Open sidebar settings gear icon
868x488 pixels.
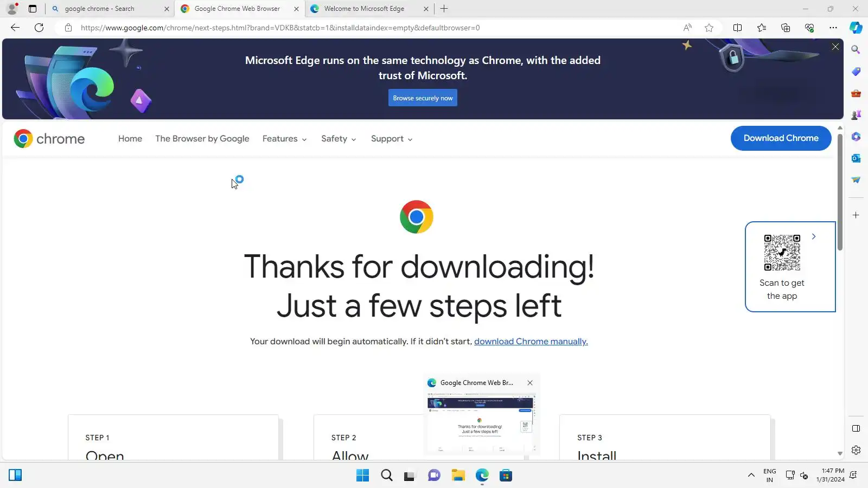[x=856, y=450]
